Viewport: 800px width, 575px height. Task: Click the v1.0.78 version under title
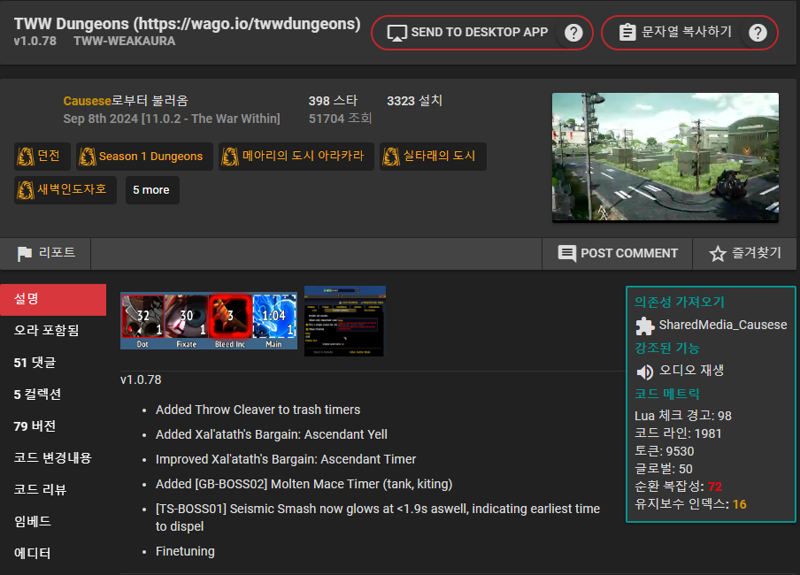point(35,41)
